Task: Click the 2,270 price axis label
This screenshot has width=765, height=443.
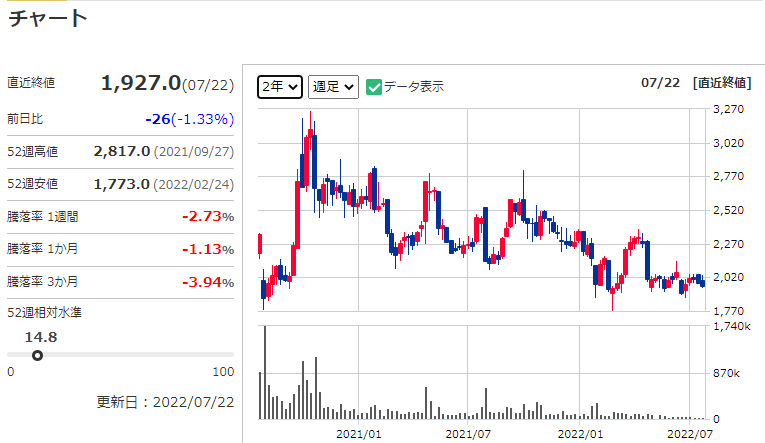Action: (x=728, y=244)
